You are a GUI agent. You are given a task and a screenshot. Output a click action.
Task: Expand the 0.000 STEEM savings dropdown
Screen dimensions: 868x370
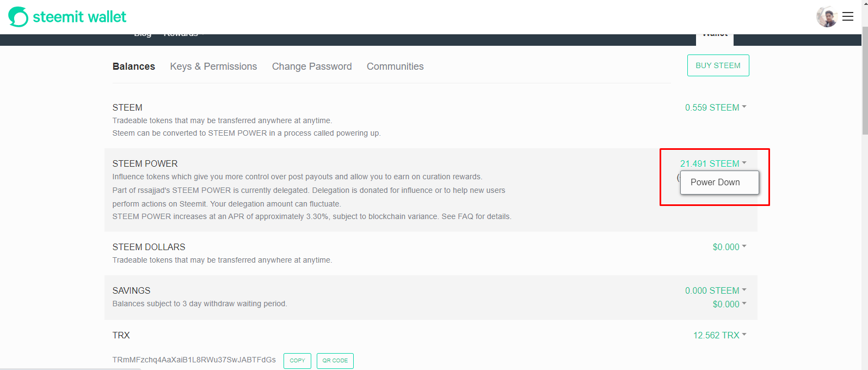pos(716,290)
